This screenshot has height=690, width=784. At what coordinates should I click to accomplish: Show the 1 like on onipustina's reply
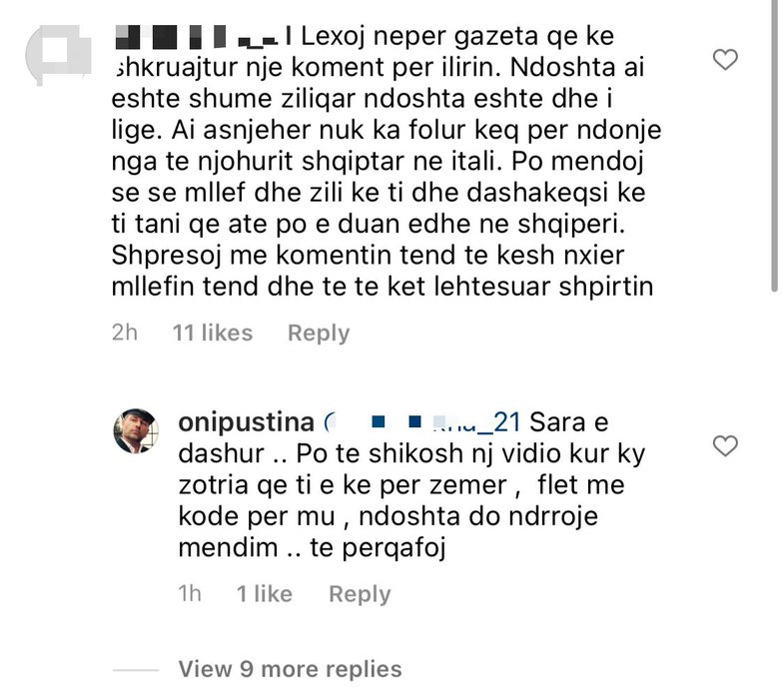[x=265, y=594]
